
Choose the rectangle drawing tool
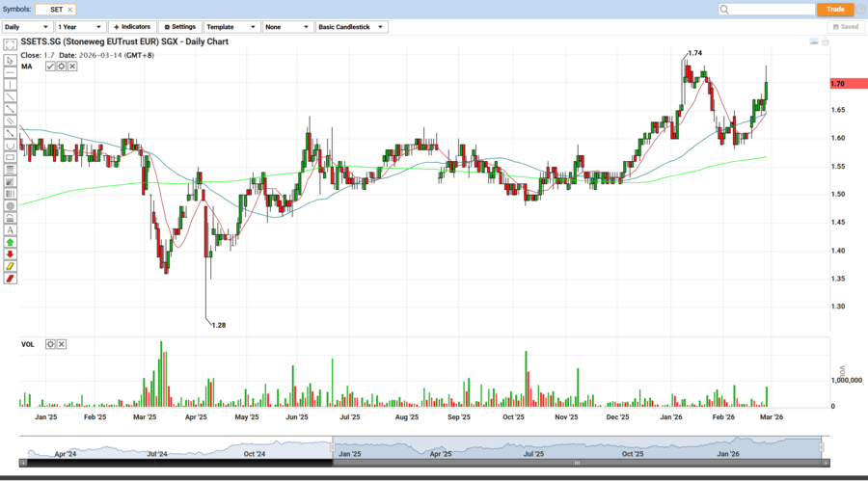coord(10,157)
